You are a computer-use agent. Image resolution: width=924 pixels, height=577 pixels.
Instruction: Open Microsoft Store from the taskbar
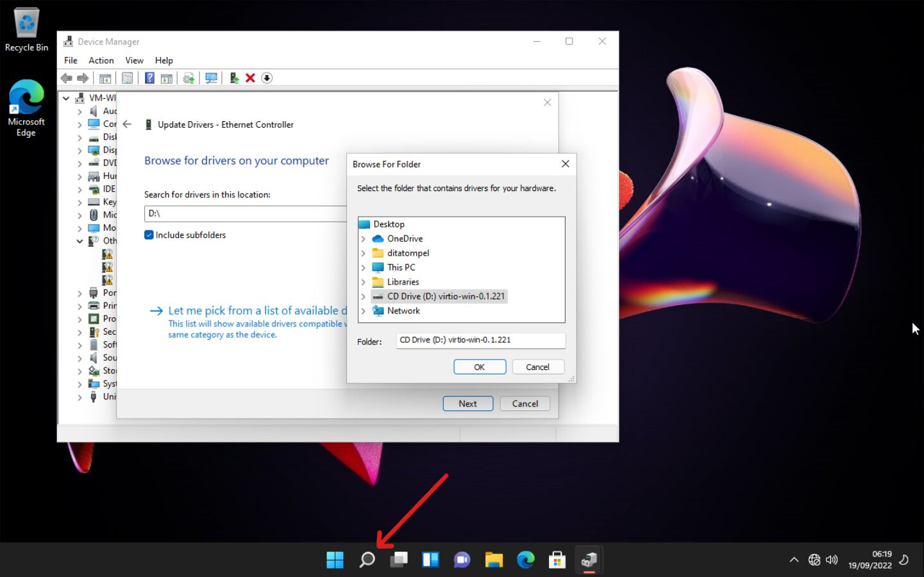pos(557,560)
